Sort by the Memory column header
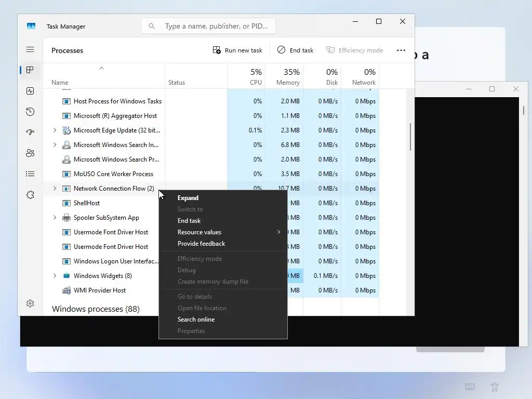This screenshot has height=399, width=532. pyautogui.click(x=284, y=76)
